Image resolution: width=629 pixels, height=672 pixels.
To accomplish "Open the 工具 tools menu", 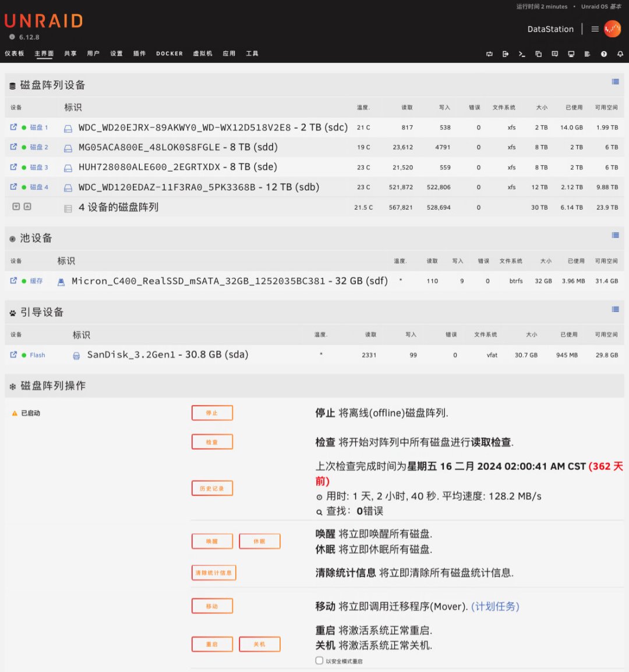I will pos(252,54).
